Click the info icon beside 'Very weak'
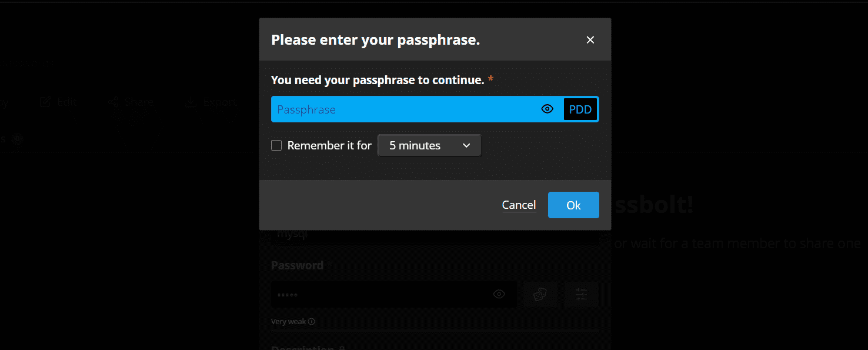 click(312, 322)
